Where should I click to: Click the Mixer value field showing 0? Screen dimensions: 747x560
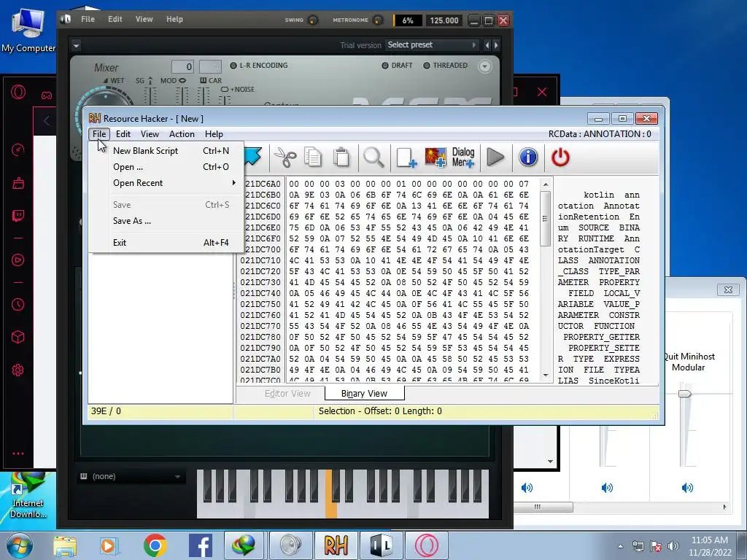[182, 66]
